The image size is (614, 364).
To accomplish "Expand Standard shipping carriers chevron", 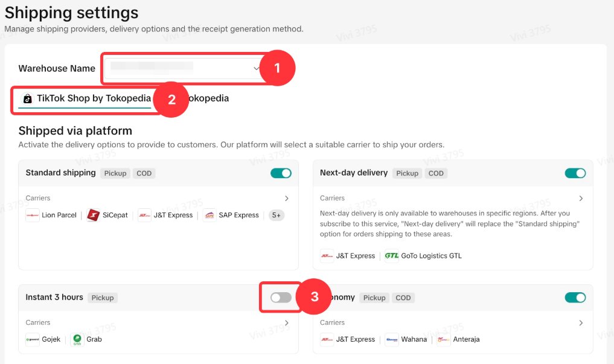I will [x=287, y=199].
